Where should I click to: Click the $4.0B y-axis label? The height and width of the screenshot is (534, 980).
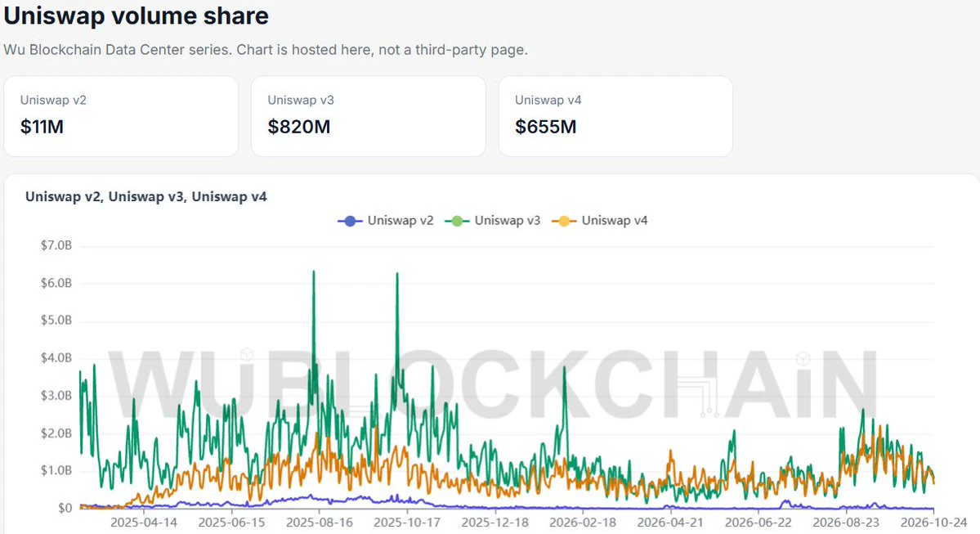coord(56,358)
